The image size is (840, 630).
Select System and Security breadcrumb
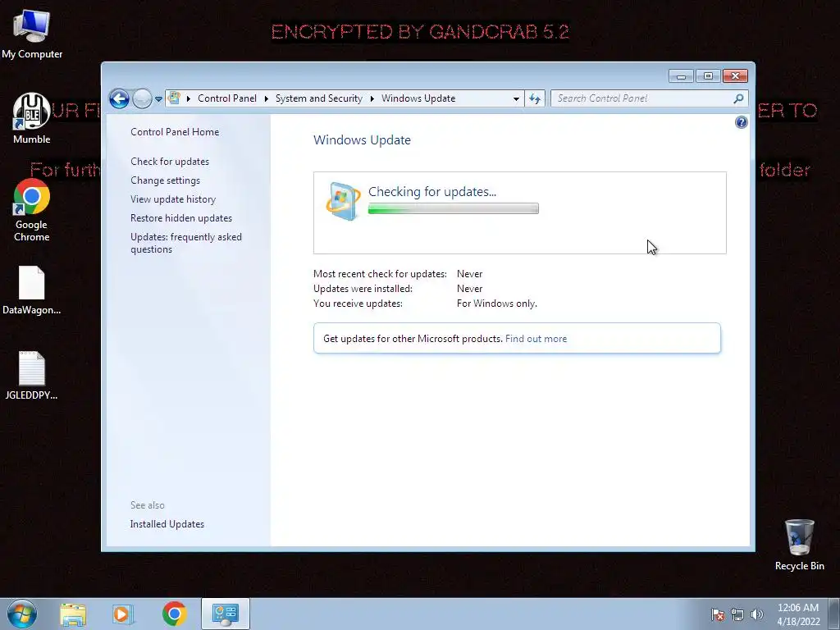coord(319,98)
